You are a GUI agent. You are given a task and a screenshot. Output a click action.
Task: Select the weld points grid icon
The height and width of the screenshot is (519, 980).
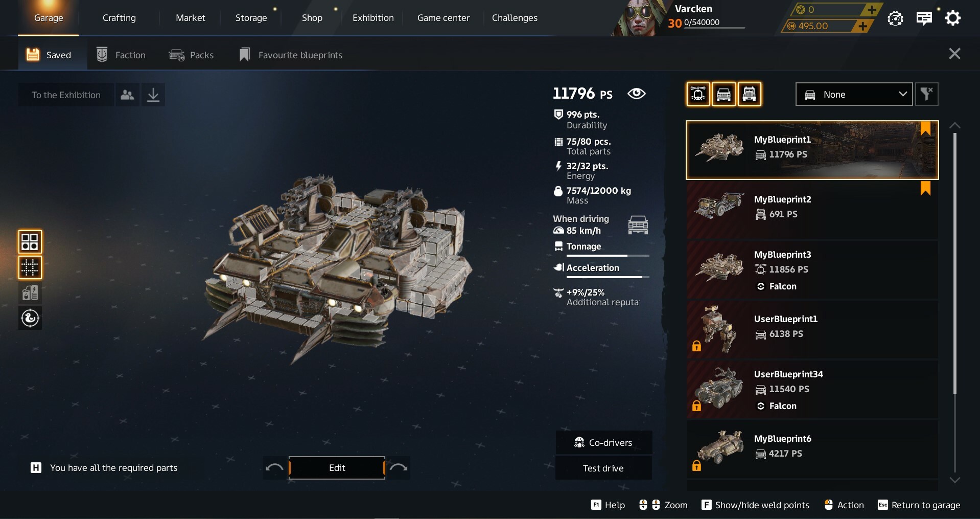(x=30, y=267)
